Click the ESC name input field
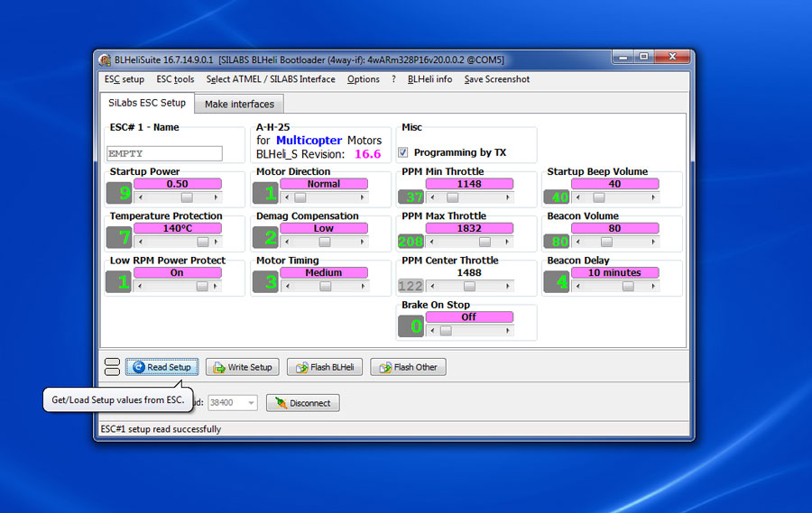This screenshot has height=513, width=812. (165, 154)
